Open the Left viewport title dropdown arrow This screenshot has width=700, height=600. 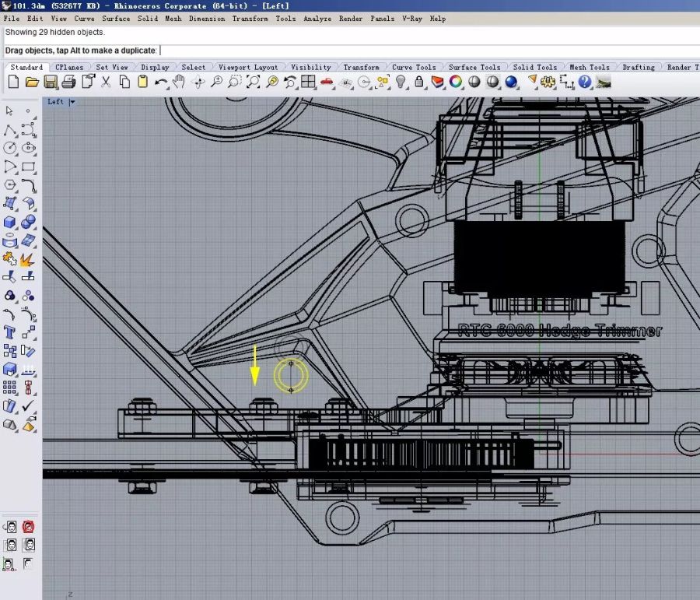coord(72,102)
